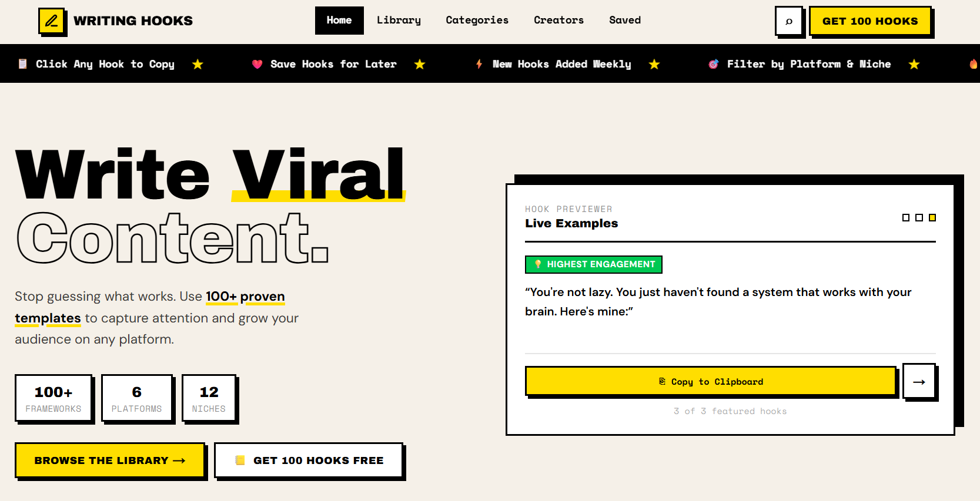Screen dimensions: 980x501
Task: Click Browse the Library button
Action: [x=110, y=460]
